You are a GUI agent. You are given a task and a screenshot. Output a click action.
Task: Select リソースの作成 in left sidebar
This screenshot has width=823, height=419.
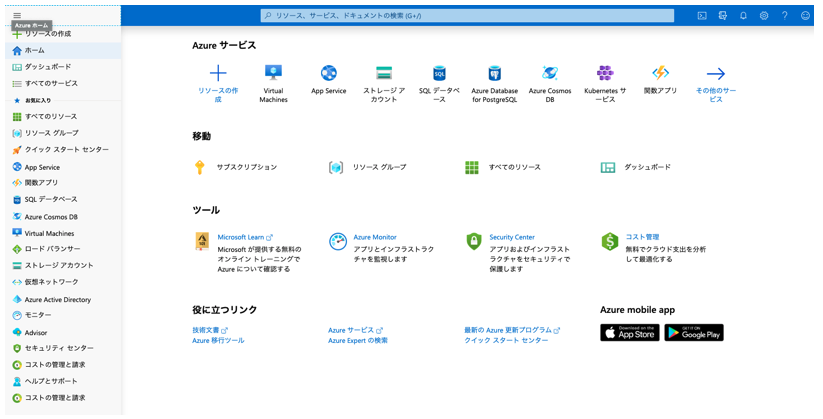[64, 34]
